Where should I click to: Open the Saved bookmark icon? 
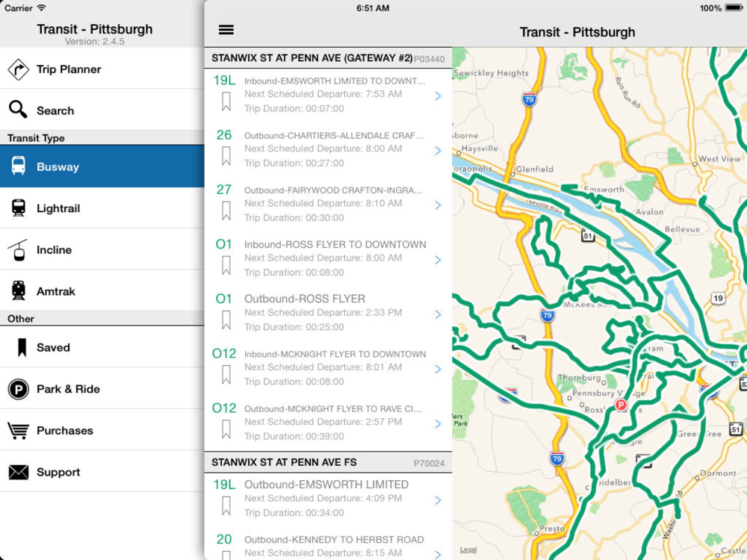pyautogui.click(x=22, y=348)
